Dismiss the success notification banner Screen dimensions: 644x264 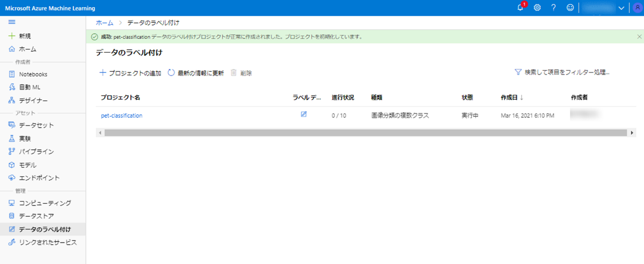coord(639,36)
